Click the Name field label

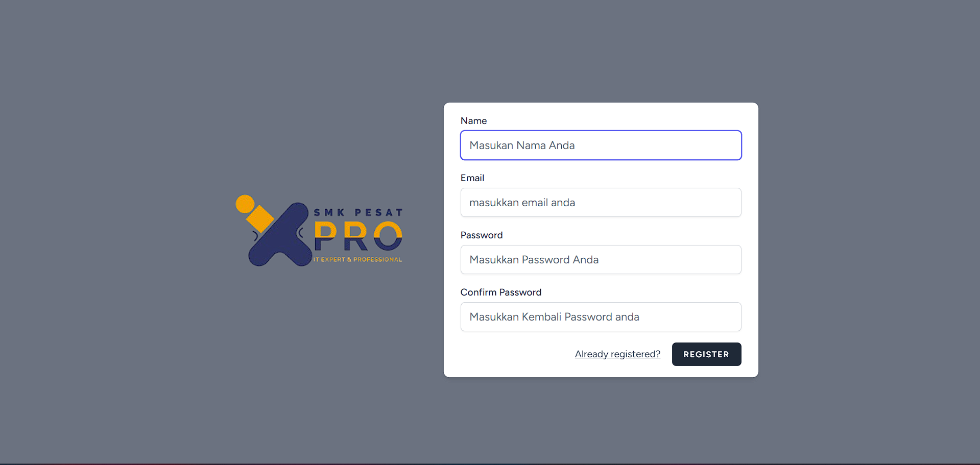[473, 121]
